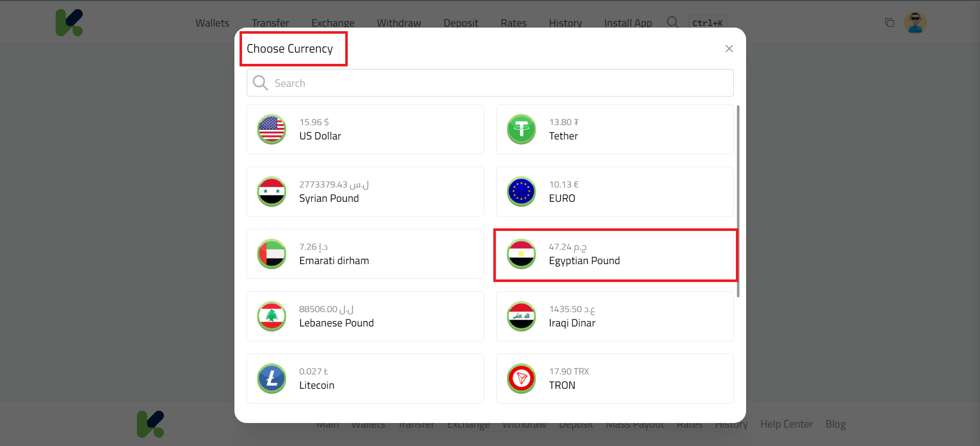Open Withdraw in top navigation
This screenshot has width=980, height=446.
coord(399,23)
